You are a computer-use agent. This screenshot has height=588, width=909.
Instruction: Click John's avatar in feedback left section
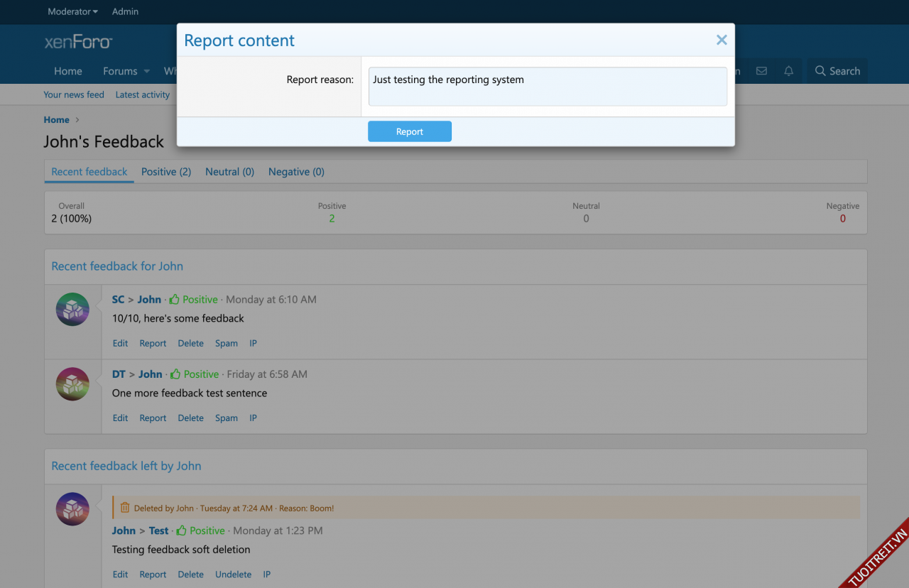coord(72,509)
